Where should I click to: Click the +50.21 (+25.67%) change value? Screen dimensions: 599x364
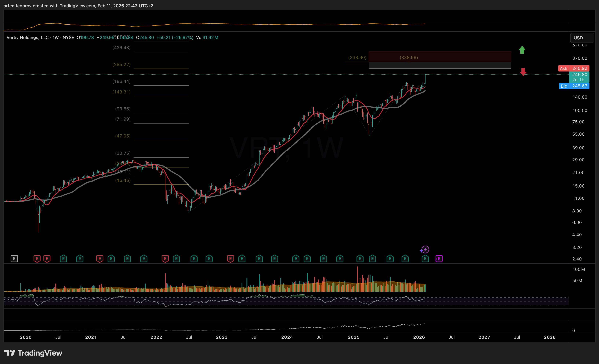(175, 37)
